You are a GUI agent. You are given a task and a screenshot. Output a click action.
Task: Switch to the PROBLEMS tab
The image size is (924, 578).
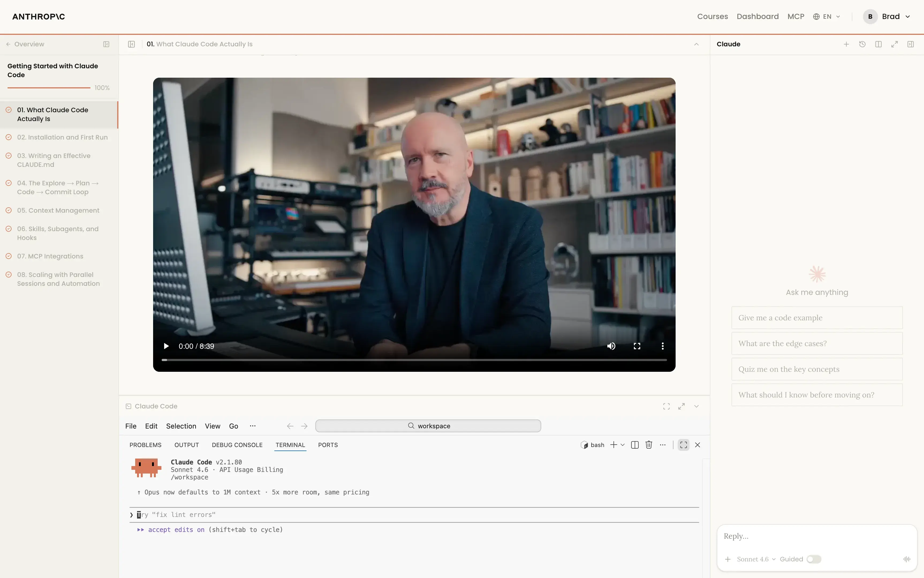click(x=145, y=445)
